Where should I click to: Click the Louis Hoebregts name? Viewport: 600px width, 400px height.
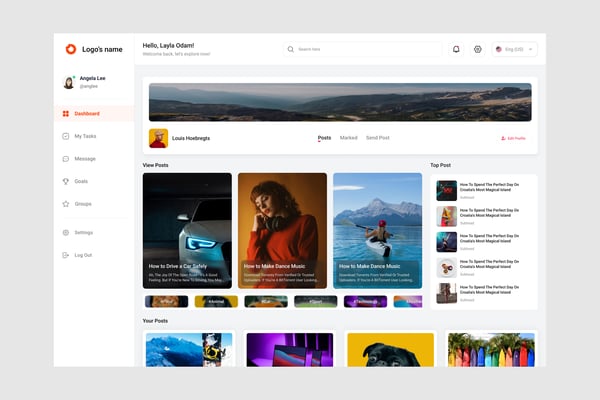click(191, 138)
